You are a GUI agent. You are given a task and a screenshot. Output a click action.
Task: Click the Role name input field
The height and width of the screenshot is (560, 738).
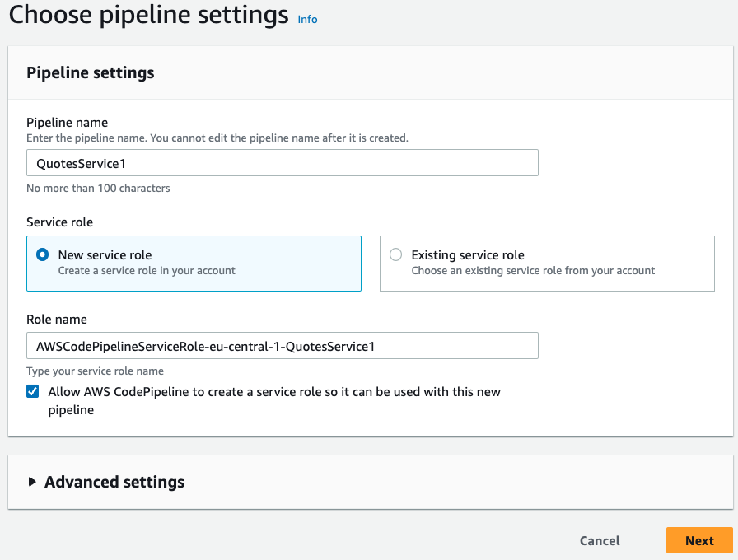click(282, 346)
